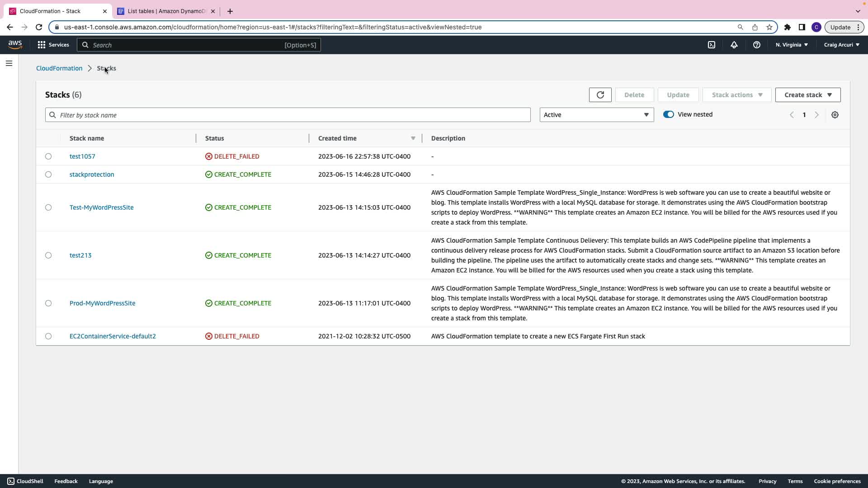The image size is (868, 488).
Task: Open table preferences gear icon
Action: click(835, 115)
